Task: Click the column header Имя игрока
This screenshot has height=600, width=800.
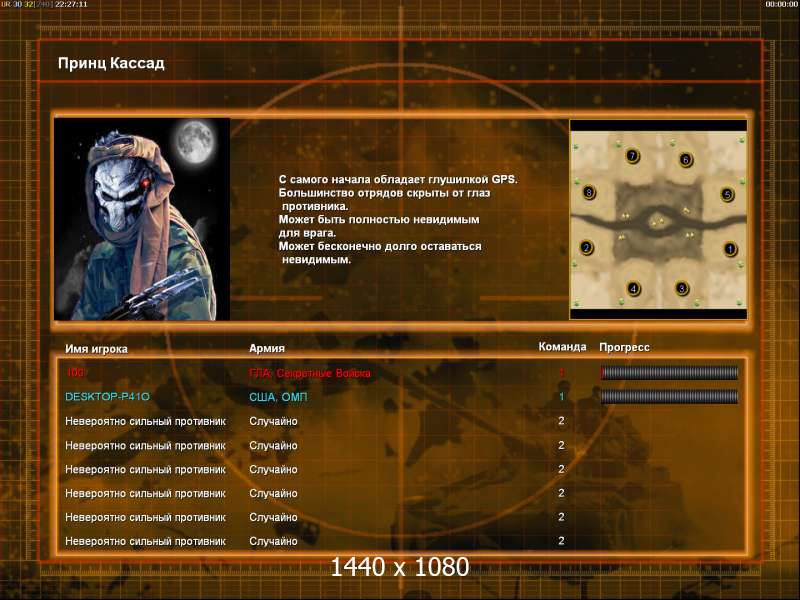Action: [96, 349]
